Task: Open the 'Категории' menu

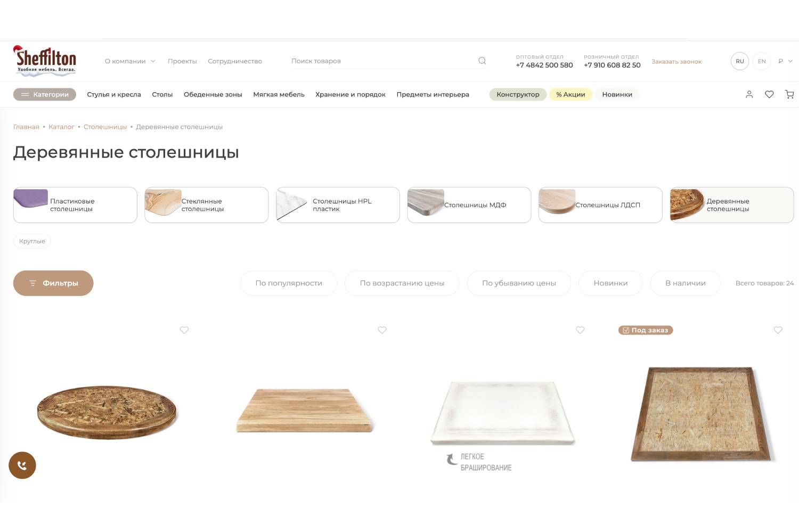Action: pos(45,94)
